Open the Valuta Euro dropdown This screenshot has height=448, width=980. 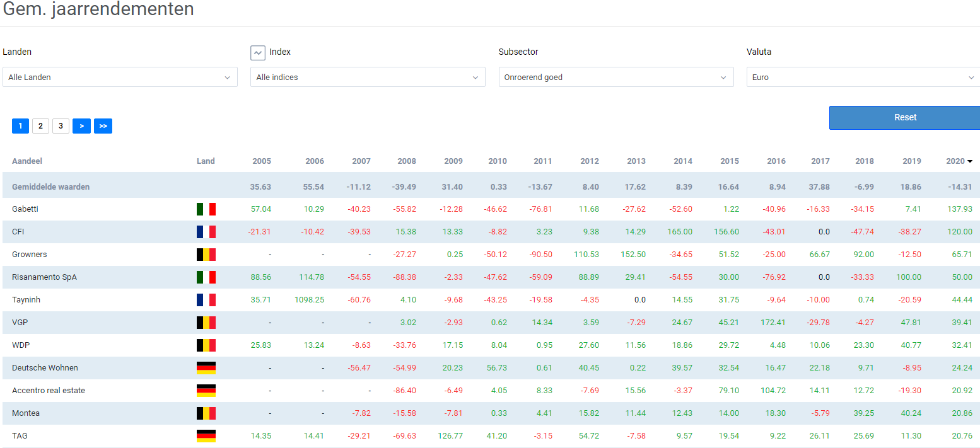pyautogui.click(x=863, y=78)
